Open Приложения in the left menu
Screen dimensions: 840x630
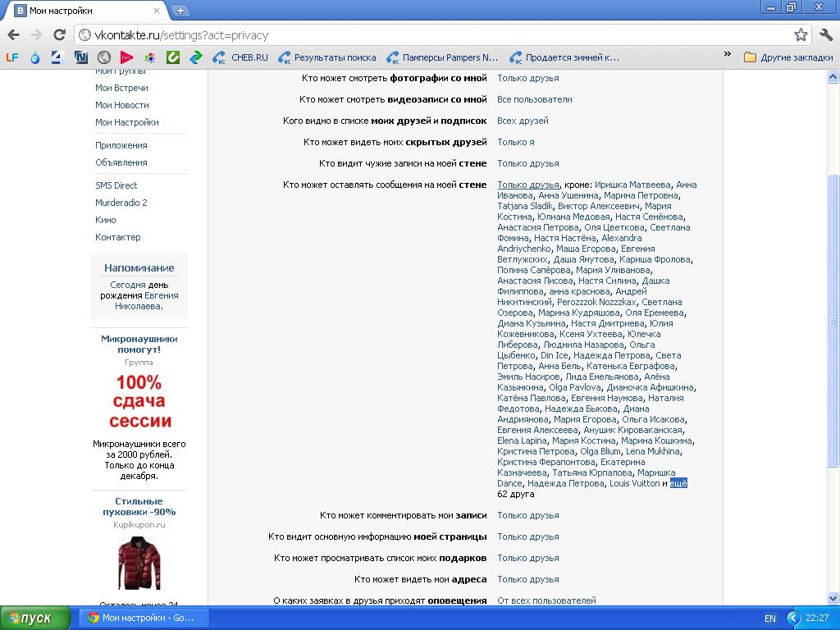121,145
